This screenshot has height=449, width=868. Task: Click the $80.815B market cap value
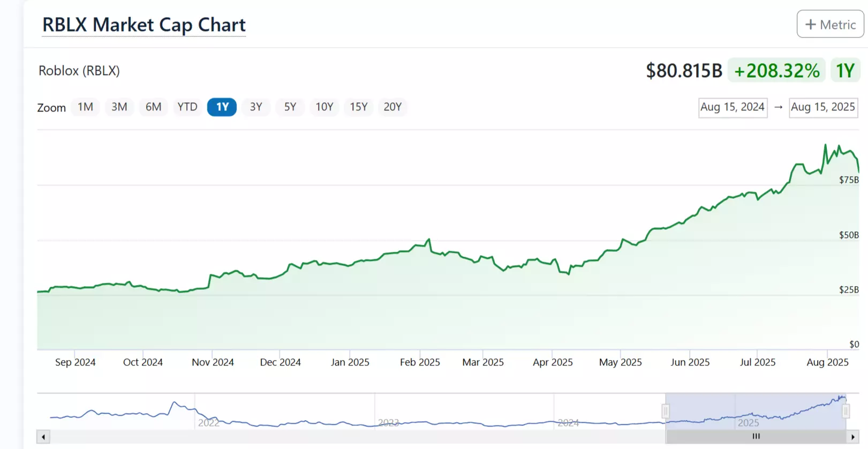684,70
